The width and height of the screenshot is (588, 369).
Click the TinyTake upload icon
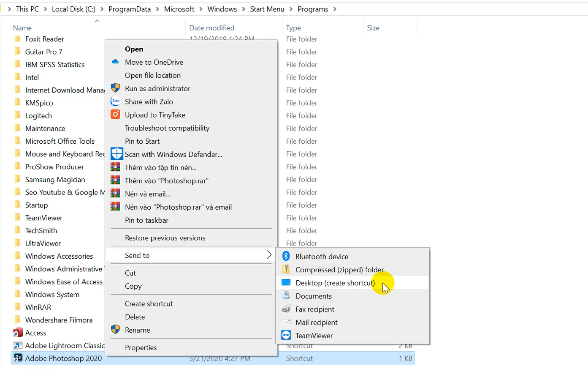click(x=115, y=114)
